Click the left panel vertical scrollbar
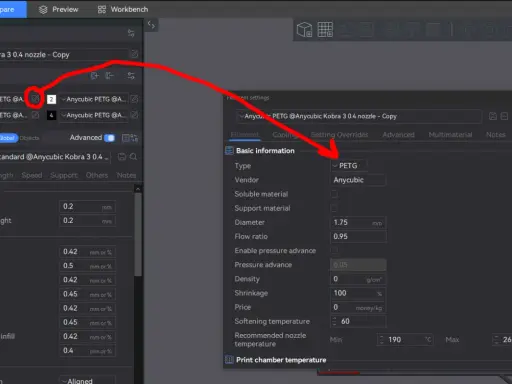Viewport: 512px width, 384px height. 138,235
